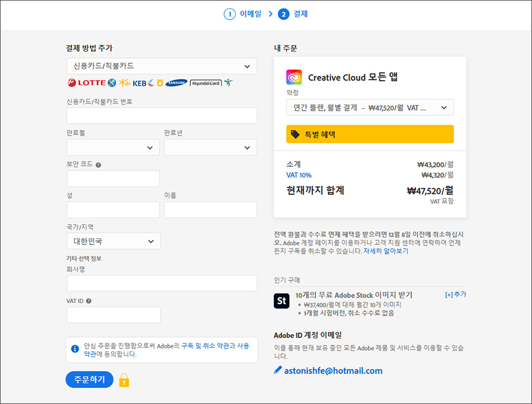The image size is (532, 404).
Task: Click [+] 추가 to add Adobe Stock
Action: pos(456,295)
